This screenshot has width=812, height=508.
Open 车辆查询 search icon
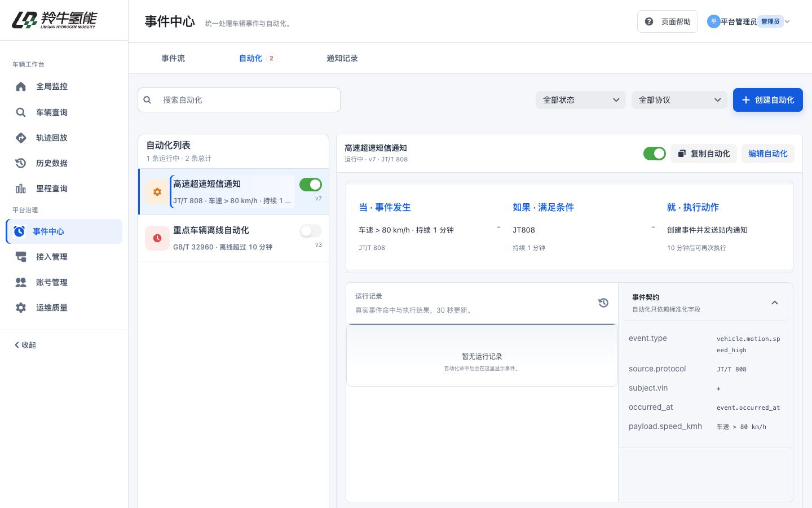click(21, 112)
